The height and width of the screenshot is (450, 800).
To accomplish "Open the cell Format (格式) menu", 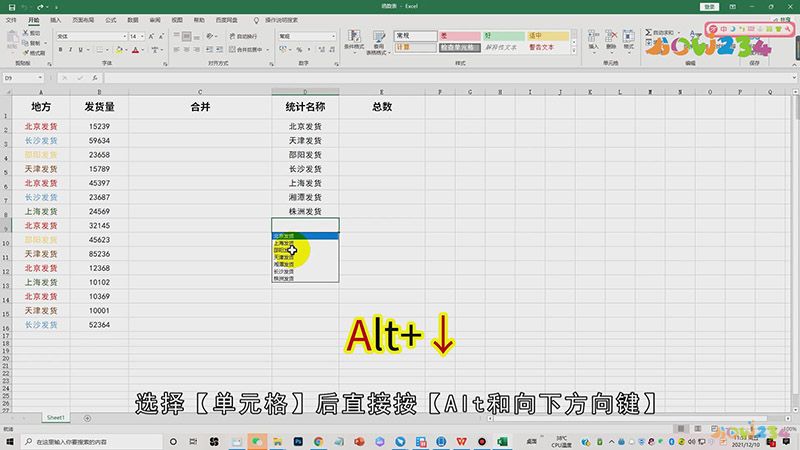I will click(x=629, y=41).
